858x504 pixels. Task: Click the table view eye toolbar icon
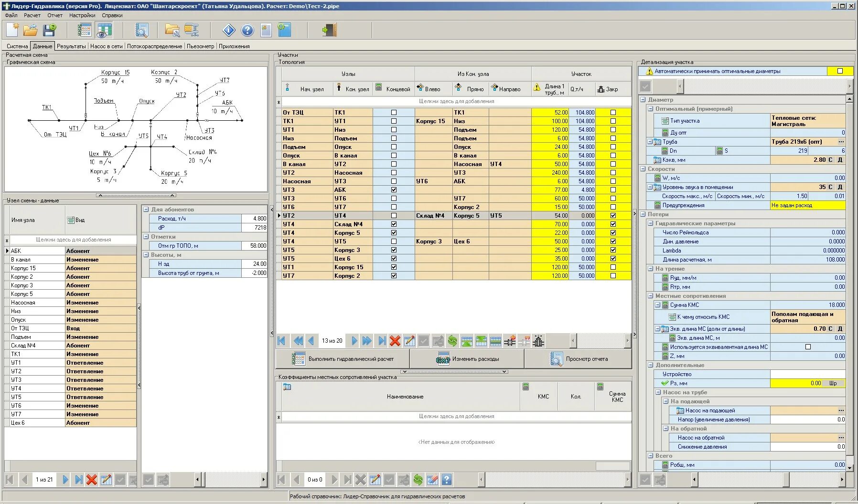coord(104,31)
